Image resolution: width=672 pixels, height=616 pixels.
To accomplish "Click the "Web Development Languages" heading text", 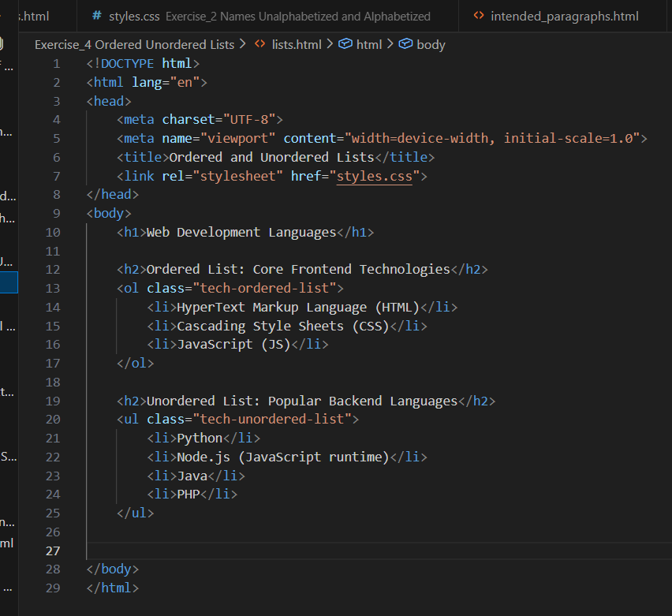I will (241, 232).
